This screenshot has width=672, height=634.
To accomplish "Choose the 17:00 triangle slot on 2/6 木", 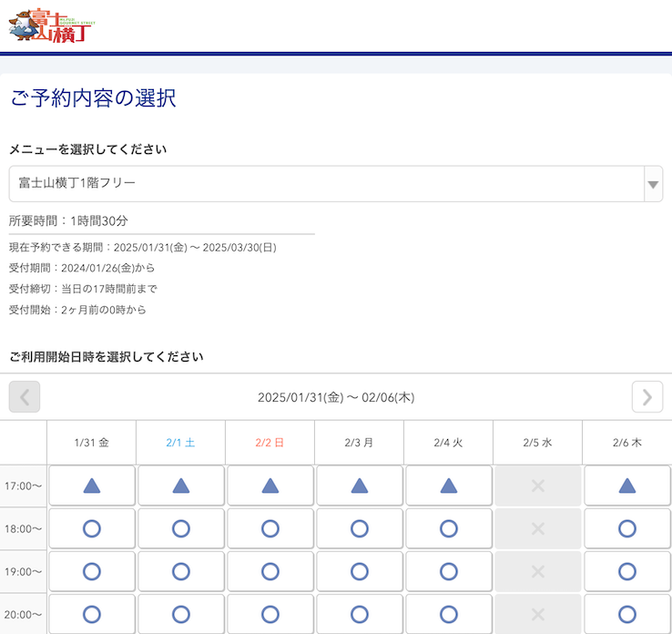I will coord(626,486).
